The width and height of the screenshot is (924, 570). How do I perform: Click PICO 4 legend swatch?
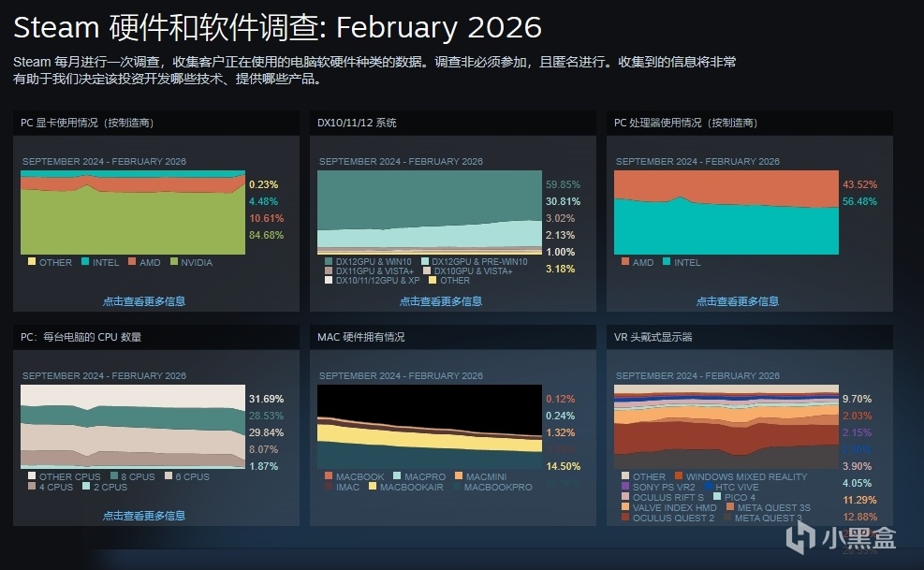(x=717, y=496)
